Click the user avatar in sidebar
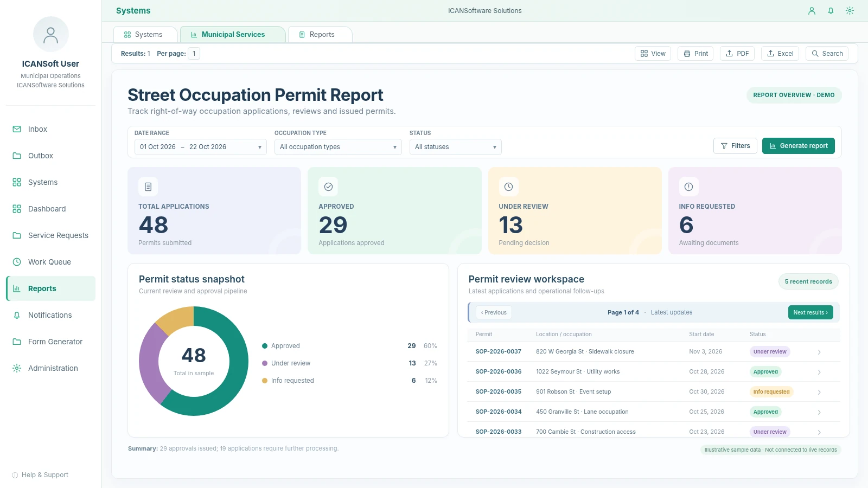Viewport: 868px width, 488px height. click(x=50, y=34)
